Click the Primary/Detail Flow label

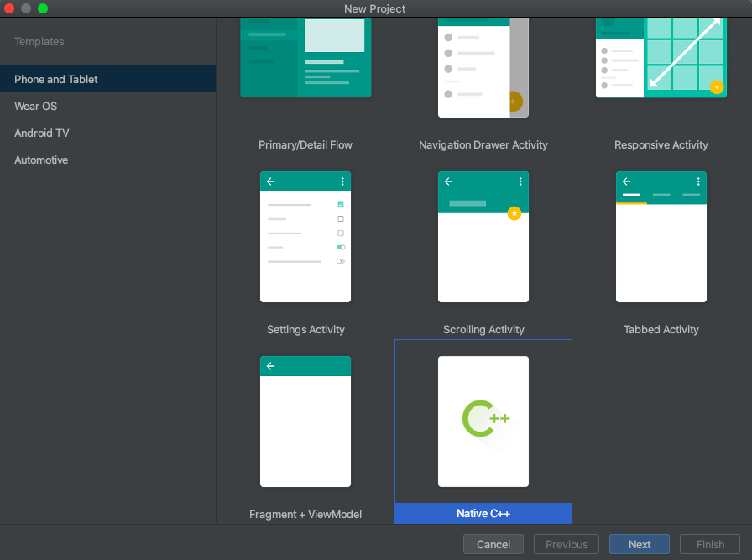(305, 145)
